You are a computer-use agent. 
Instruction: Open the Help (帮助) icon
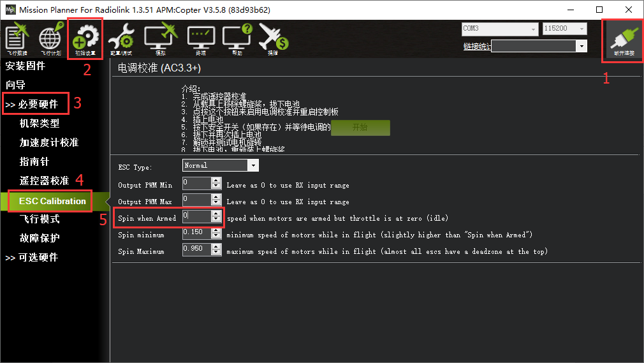tap(237, 39)
